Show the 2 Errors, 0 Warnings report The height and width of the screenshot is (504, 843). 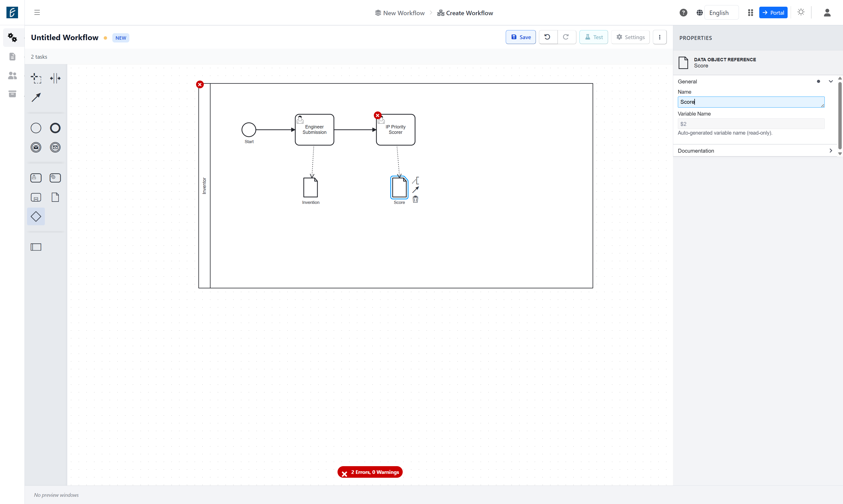[370, 472]
